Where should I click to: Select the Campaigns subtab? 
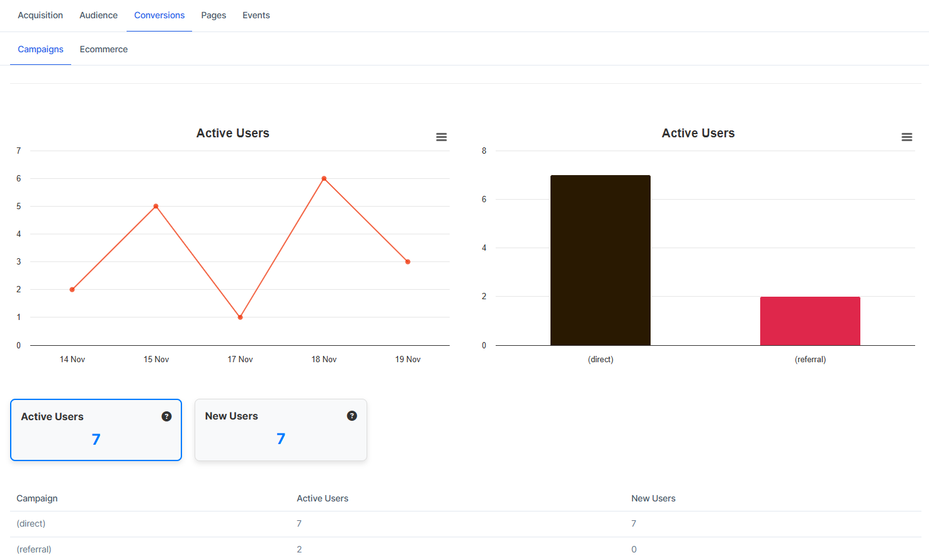click(40, 49)
